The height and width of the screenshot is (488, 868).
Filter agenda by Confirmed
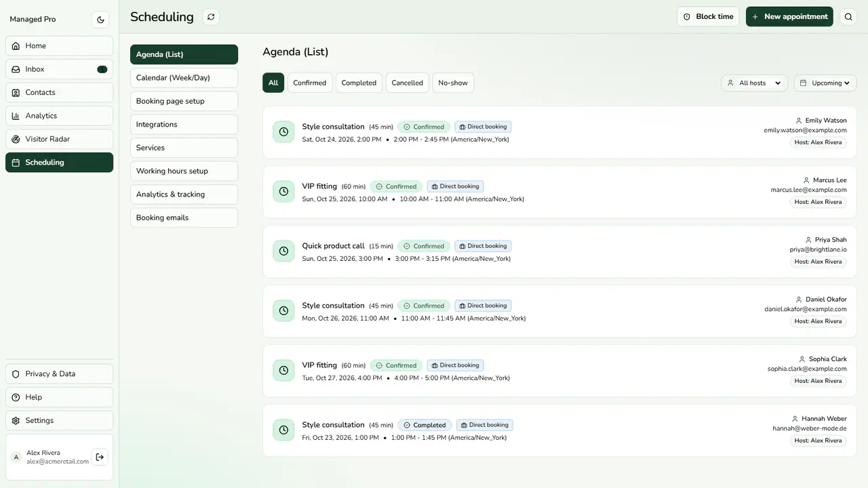[x=310, y=83]
